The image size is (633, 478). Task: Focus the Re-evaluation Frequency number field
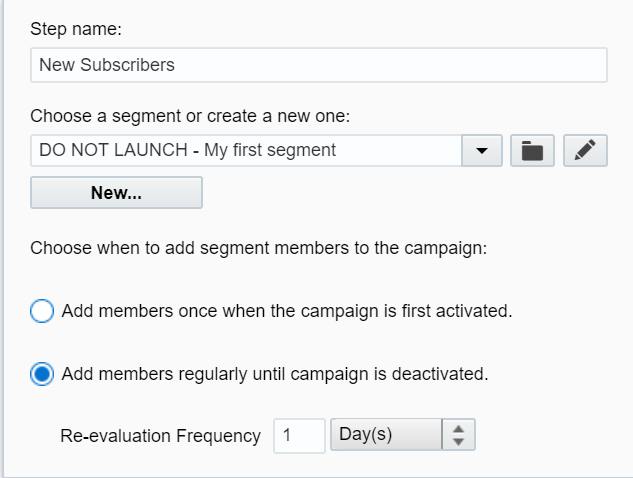tap(299, 435)
